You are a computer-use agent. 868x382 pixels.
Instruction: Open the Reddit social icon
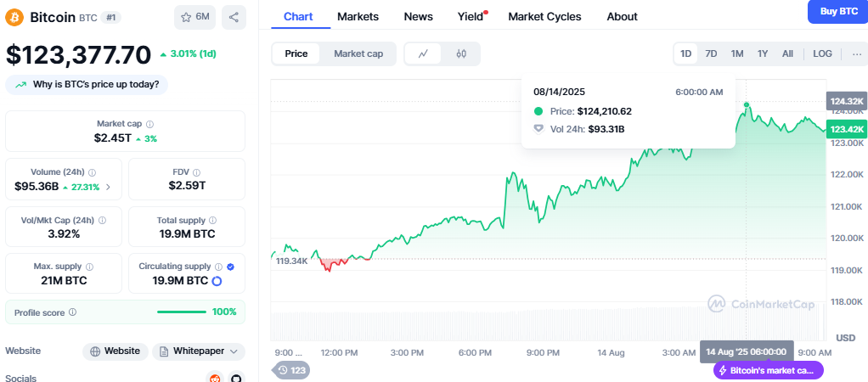tap(214, 378)
